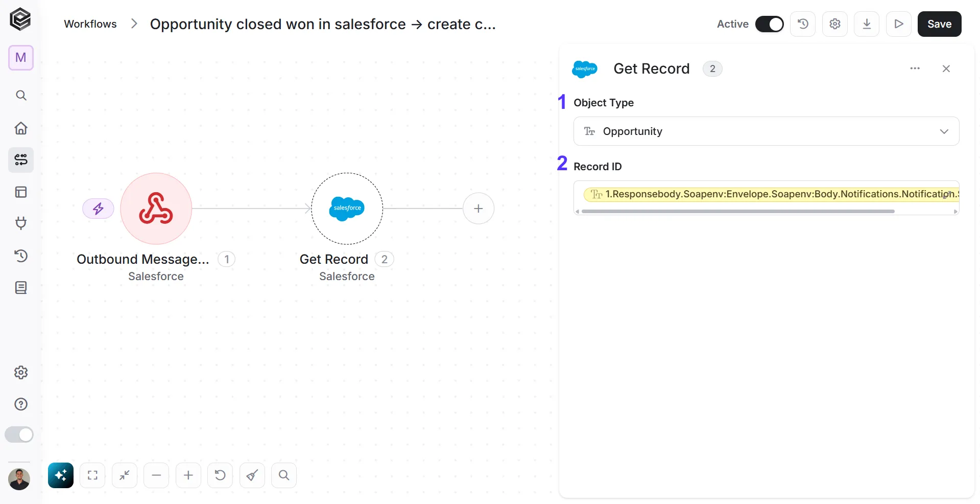Viewport: 980px width, 504px height.
Task: Collapse canvas with the shrink arrows icon
Action: pyautogui.click(x=125, y=476)
